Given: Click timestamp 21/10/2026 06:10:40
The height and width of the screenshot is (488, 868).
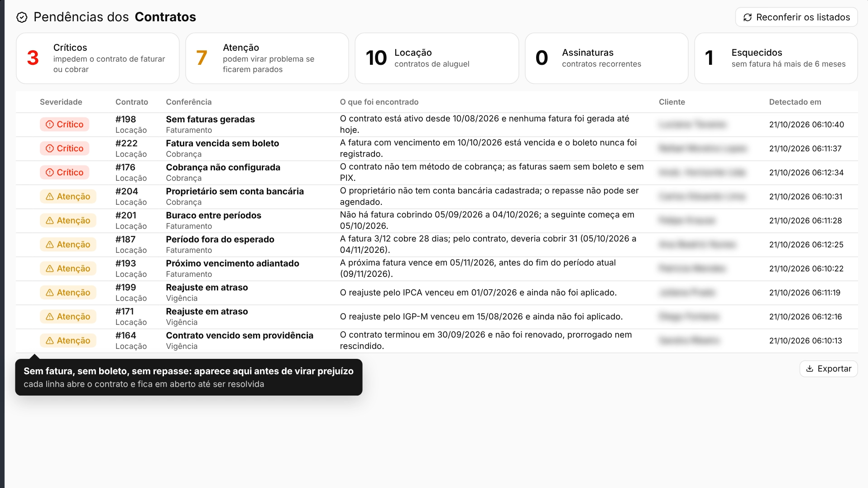Looking at the screenshot, I should pyautogui.click(x=806, y=125).
